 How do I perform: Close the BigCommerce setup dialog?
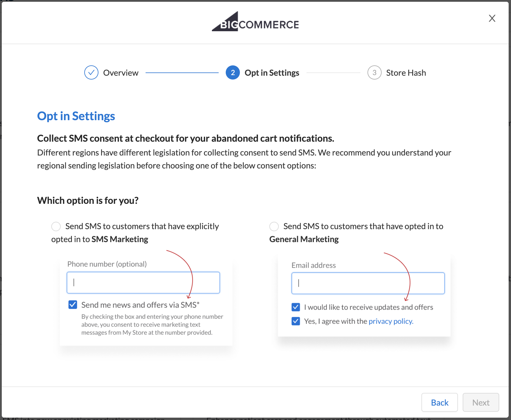tap(492, 18)
